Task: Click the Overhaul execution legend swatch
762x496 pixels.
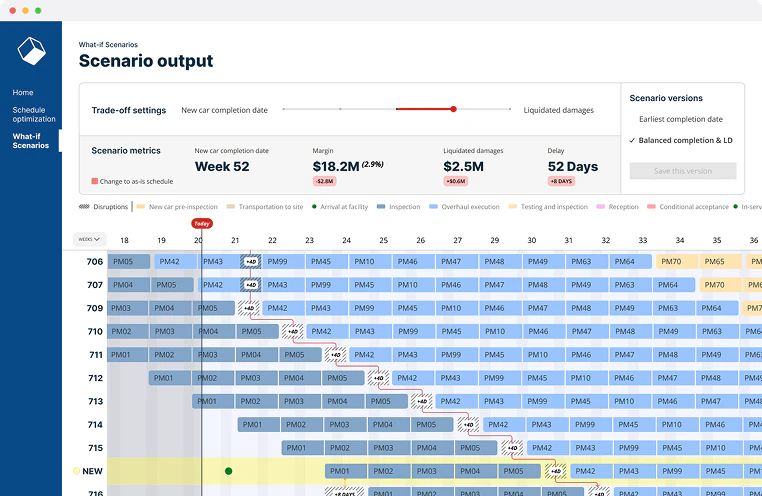Action: tap(433, 206)
